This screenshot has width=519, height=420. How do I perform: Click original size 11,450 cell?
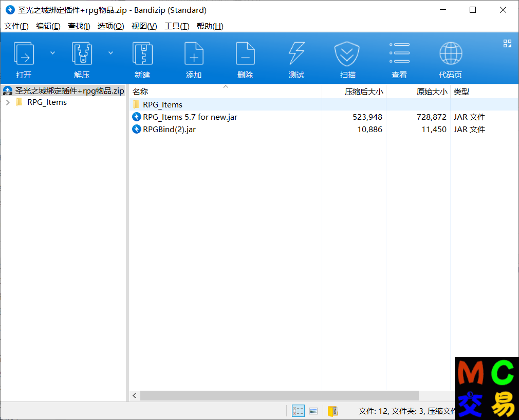coord(434,130)
